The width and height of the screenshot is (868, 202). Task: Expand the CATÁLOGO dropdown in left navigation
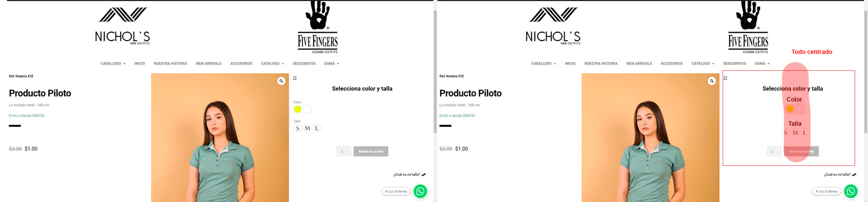[272, 63]
